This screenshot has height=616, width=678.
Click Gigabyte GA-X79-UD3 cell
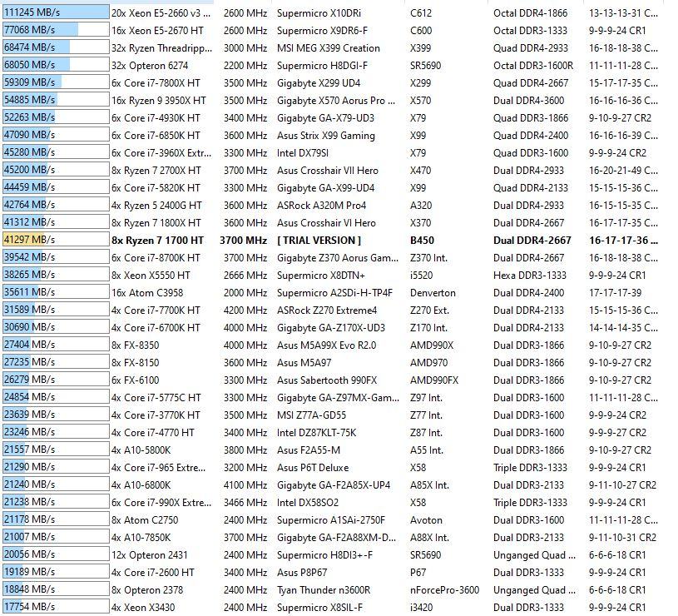click(x=325, y=118)
